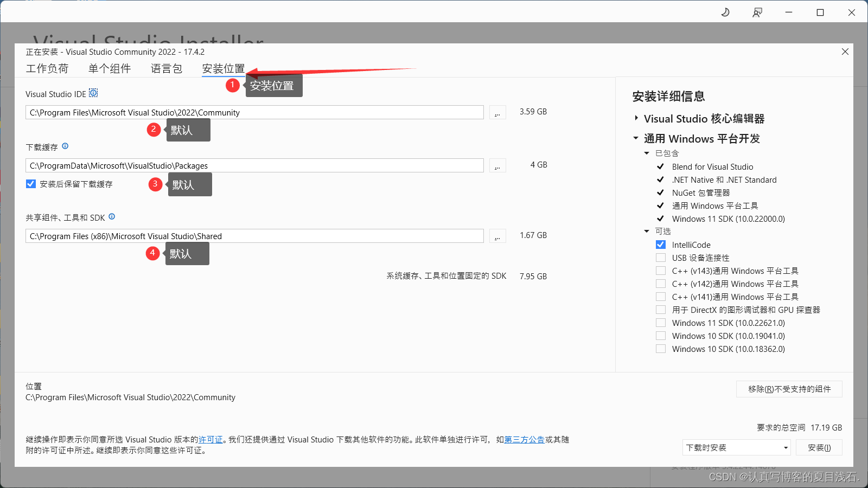Collapse 通用 Windows 平台开发 node
Viewport: 868px width, 488px height.
[636, 138]
